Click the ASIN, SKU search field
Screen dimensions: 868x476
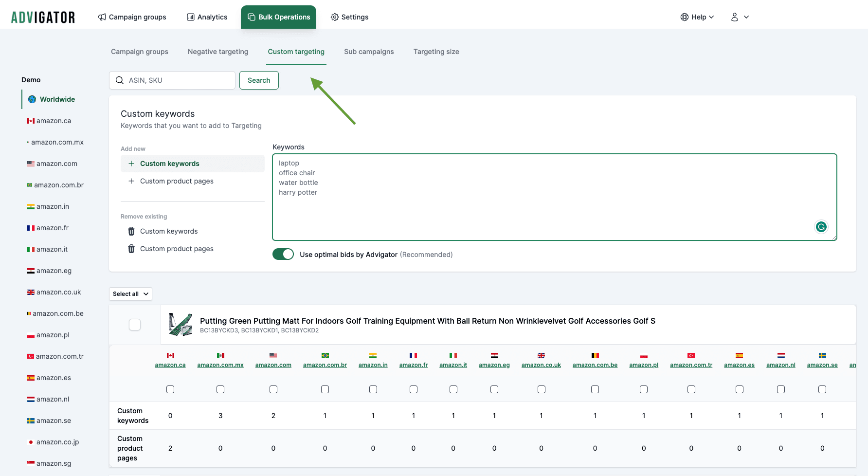(x=172, y=80)
